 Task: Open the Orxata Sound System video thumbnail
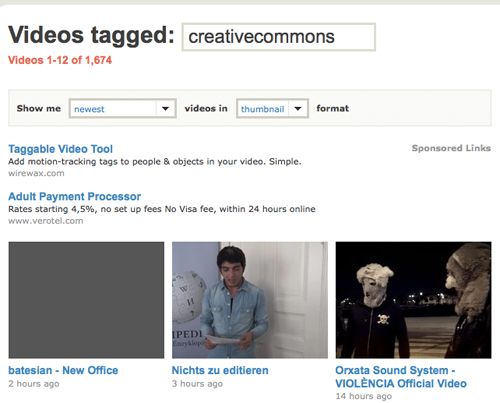click(413, 300)
